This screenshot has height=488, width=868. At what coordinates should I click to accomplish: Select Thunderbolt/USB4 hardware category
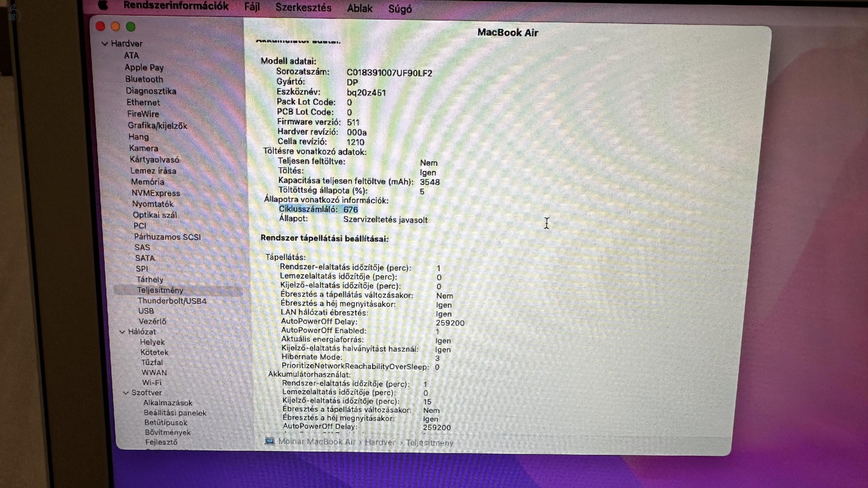coord(172,301)
